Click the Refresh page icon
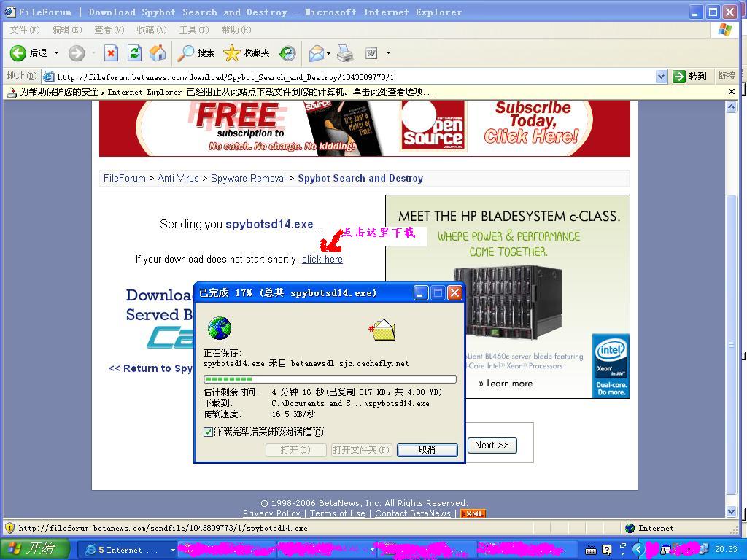The height and width of the screenshot is (560, 747). point(134,52)
